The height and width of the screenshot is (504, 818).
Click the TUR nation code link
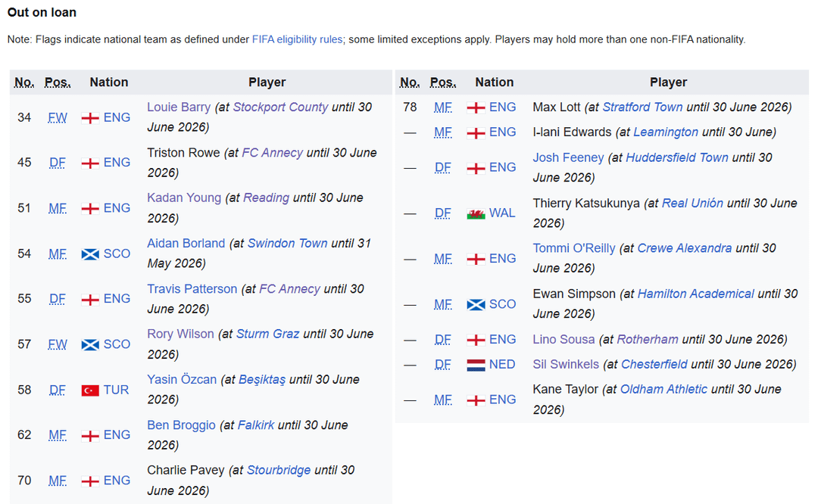[x=117, y=390]
